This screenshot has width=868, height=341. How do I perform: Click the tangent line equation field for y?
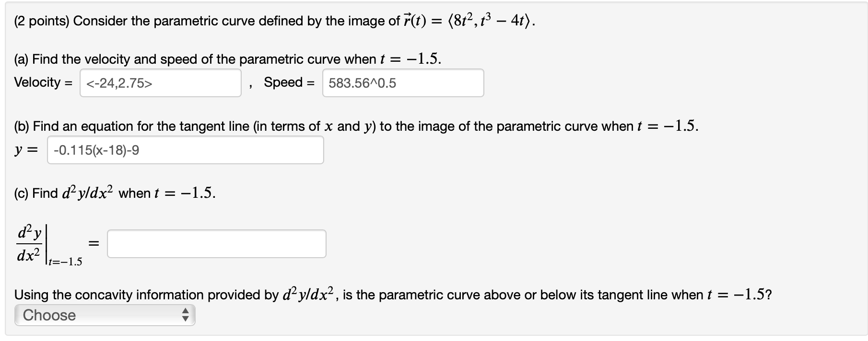coord(185,151)
